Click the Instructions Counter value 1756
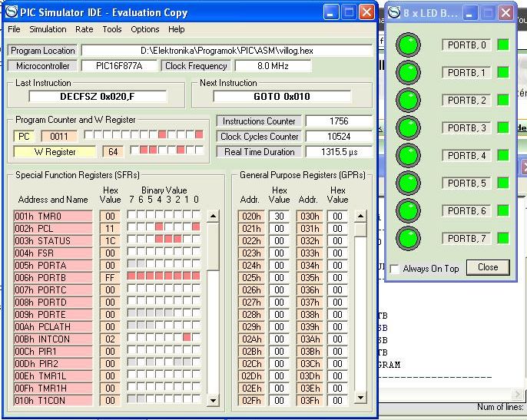This screenshot has width=527, height=420. (339, 121)
